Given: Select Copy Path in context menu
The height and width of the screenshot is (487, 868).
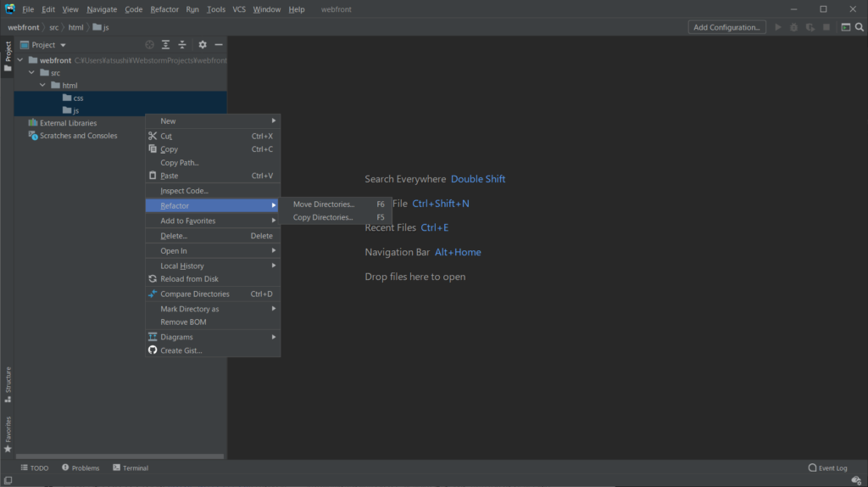Looking at the screenshot, I should tap(213, 162).
